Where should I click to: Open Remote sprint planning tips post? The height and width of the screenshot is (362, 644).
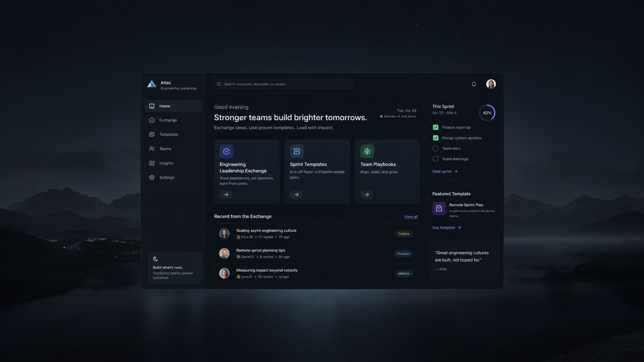pyautogui.click(x=317, y=253)
